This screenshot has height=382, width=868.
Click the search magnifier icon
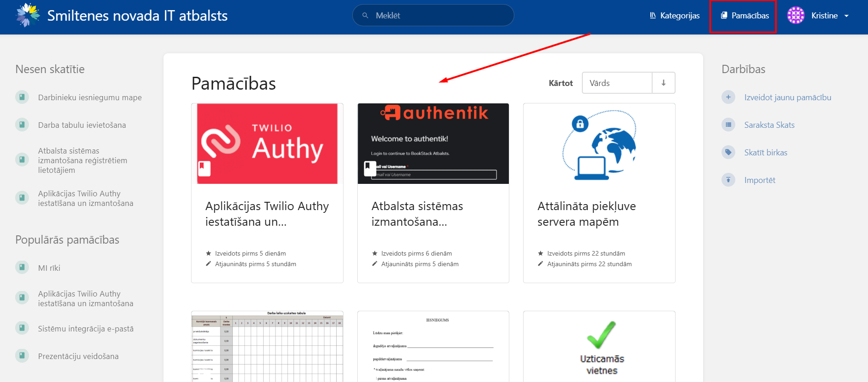(x=366, y=16)
